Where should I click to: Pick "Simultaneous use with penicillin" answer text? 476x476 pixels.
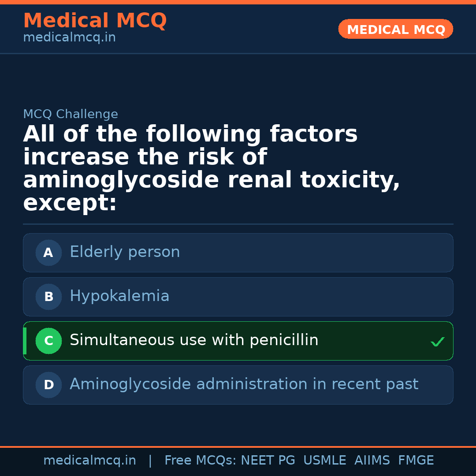194,340
